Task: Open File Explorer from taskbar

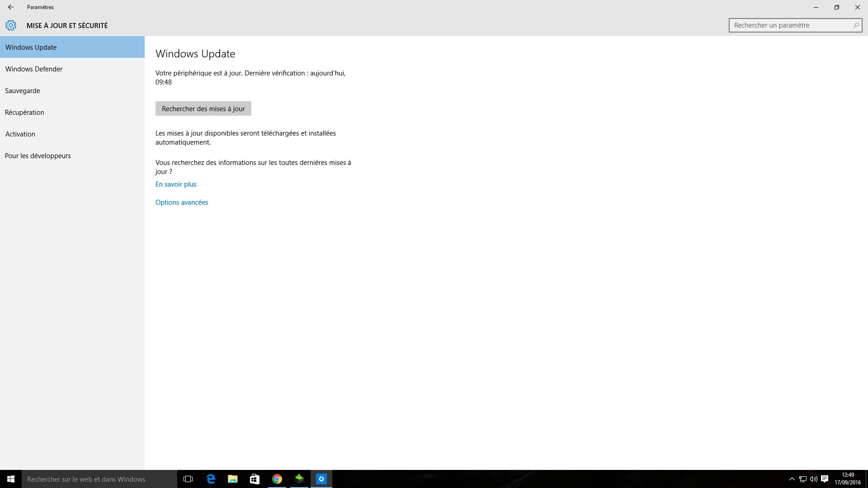Action: pos(233,479)
